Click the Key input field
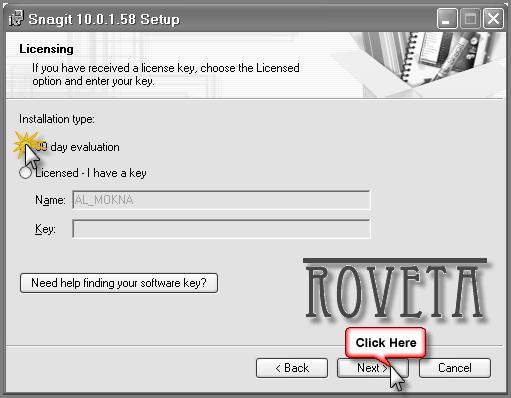The height and width of the screenshot is (398, 511). (x=221, y=229)
